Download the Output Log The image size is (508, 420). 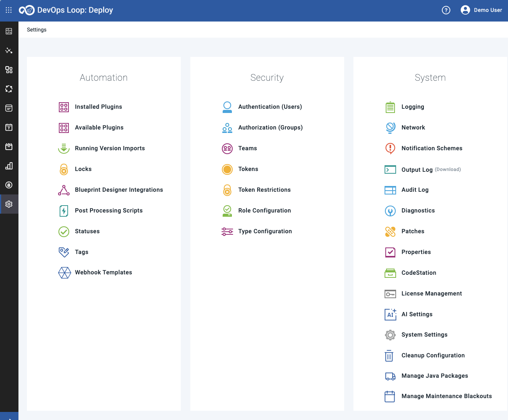447,169
